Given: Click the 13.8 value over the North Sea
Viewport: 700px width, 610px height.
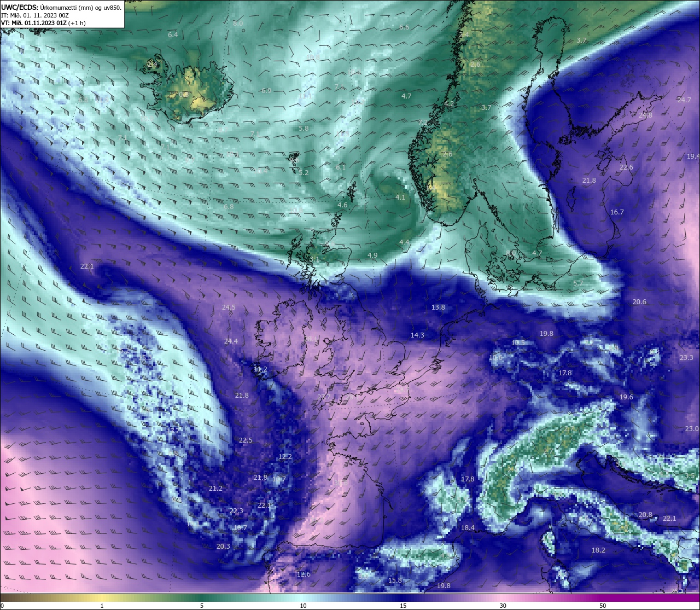Looking at the screenshot, I should (x=438, y=307).
